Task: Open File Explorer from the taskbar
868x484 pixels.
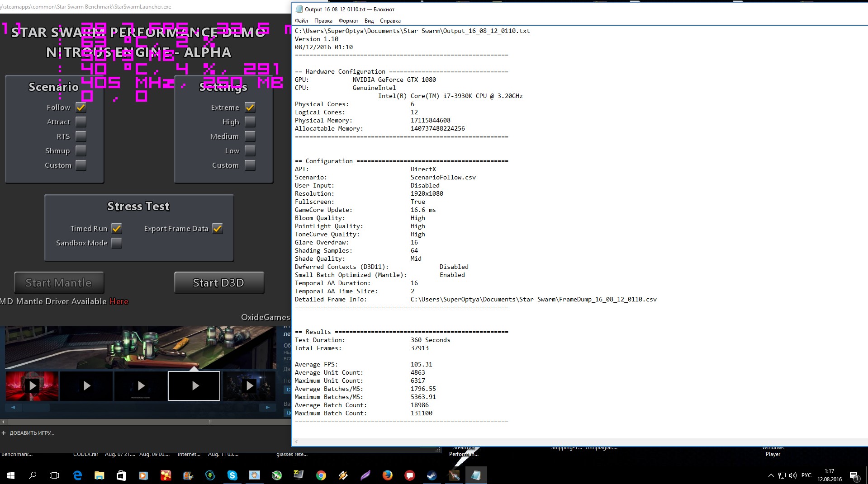Action: click(99, 475)
